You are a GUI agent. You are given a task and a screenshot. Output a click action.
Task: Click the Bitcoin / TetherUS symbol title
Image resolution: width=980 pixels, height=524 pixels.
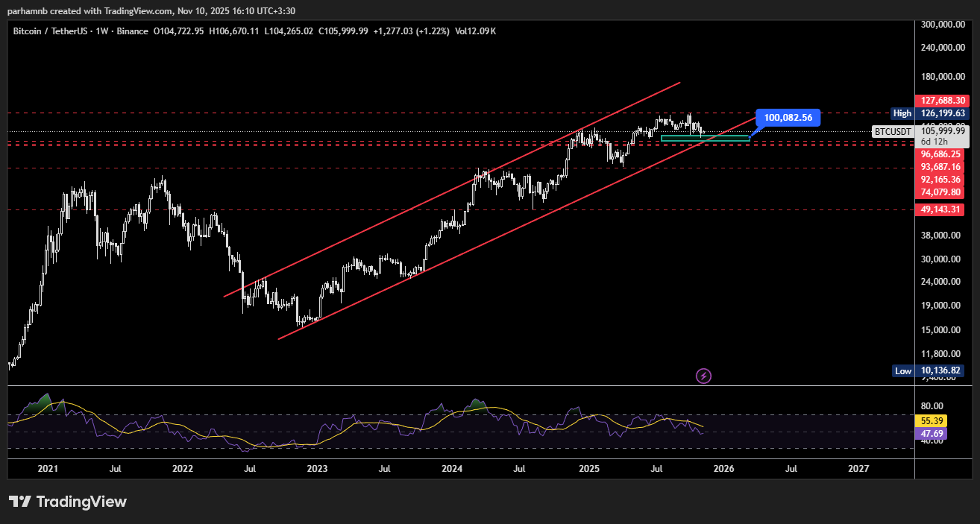[50, 31]
